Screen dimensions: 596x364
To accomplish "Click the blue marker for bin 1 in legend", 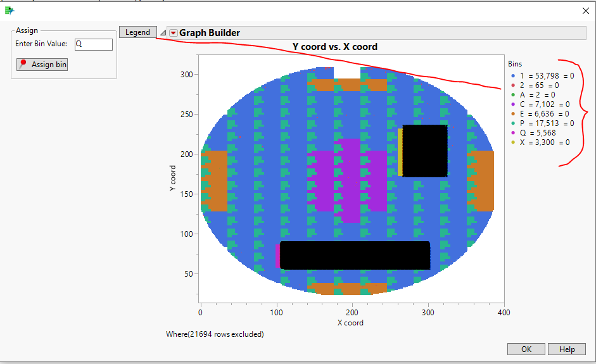I will [513, 76].
